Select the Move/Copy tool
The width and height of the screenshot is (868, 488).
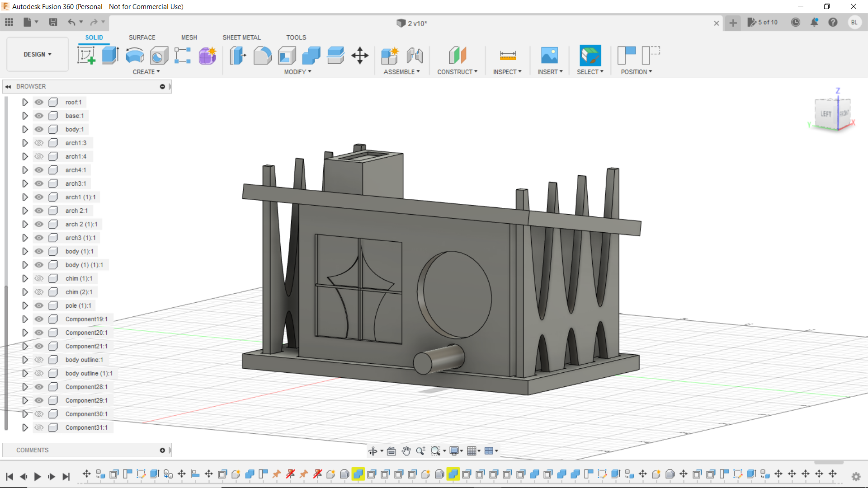point(360,56)
